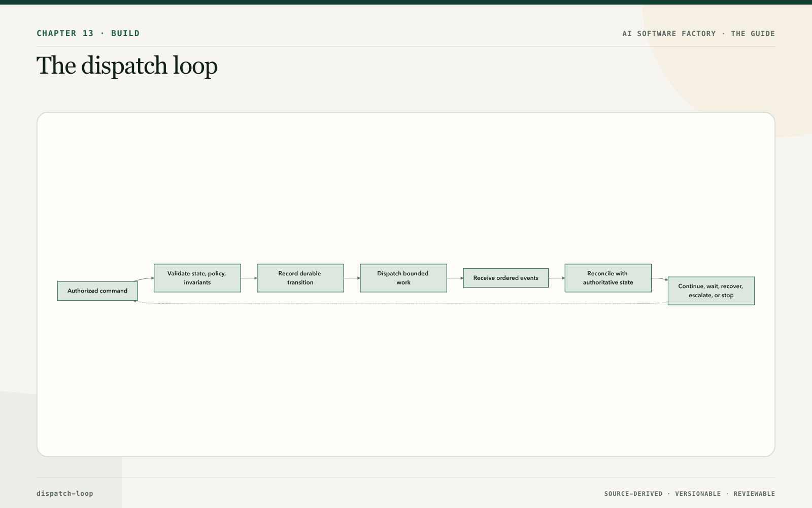Click the 'The dispatch loop' title
The width and height of the screenshot is (812, 508).
[x=127, y=66]
